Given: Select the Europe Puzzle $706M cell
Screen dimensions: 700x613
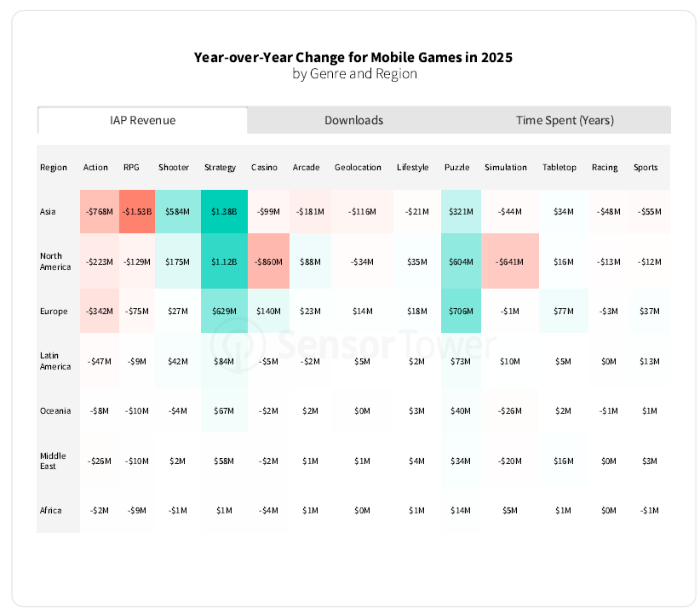Looking at the screenshot, I should [x=461, y=311].
